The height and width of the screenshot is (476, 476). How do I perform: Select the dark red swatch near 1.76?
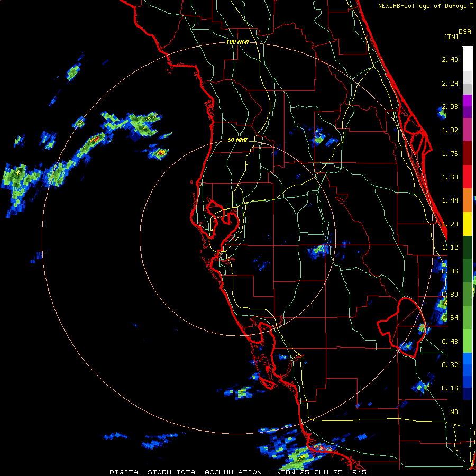pyautogui.click(x=467, y=153)
